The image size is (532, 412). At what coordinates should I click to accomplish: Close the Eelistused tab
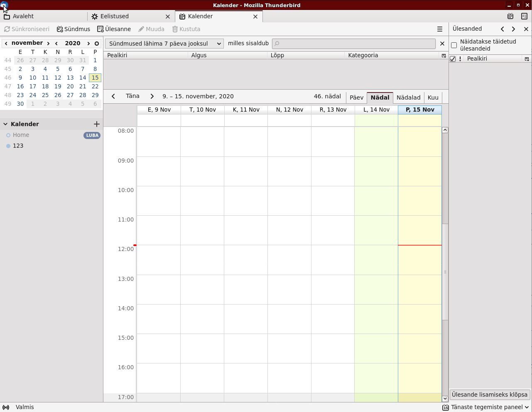pos(168,17)
